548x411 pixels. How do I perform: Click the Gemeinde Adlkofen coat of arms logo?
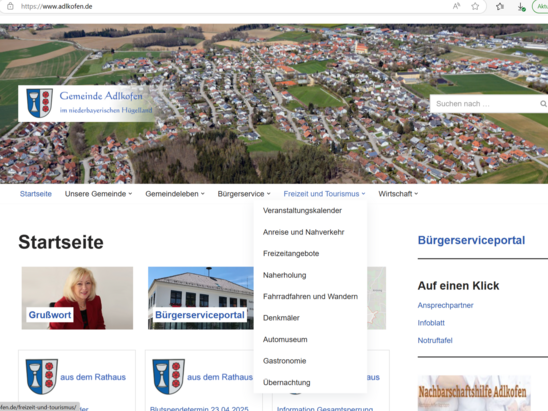[39, 103]
